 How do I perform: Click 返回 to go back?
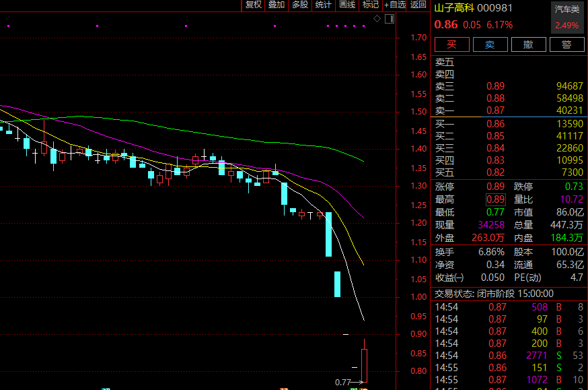pos(418,5)
